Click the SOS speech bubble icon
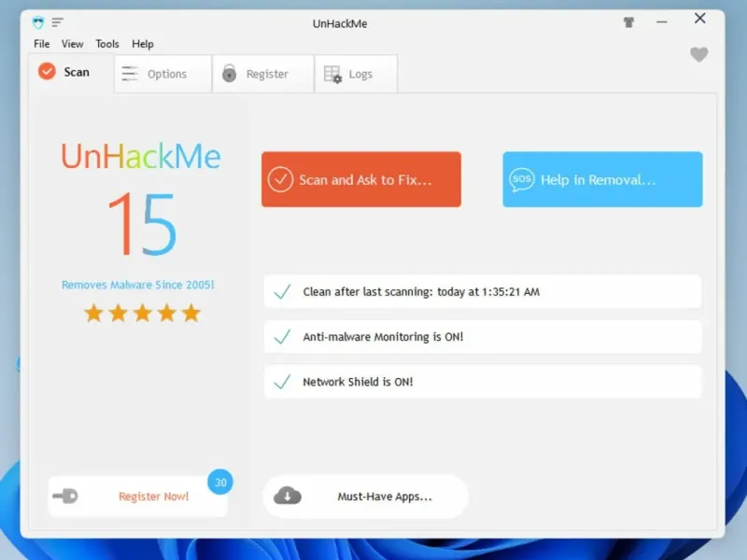Screen dimensions: 747x560 522,180
